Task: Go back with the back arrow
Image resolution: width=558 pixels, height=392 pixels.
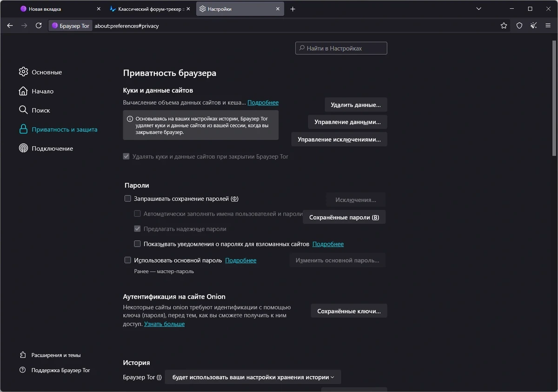Action: pos(10,26)
